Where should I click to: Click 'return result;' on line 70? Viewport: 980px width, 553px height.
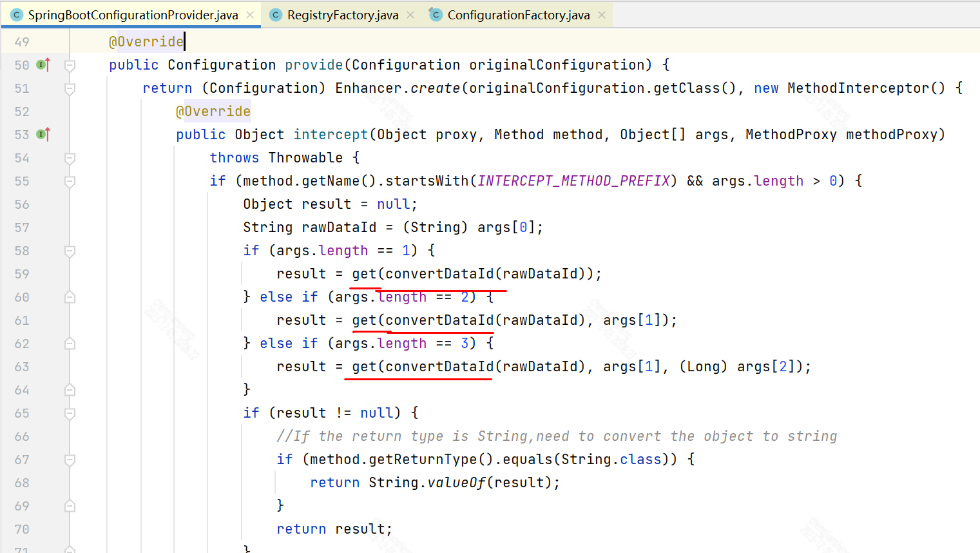(334, 529)
